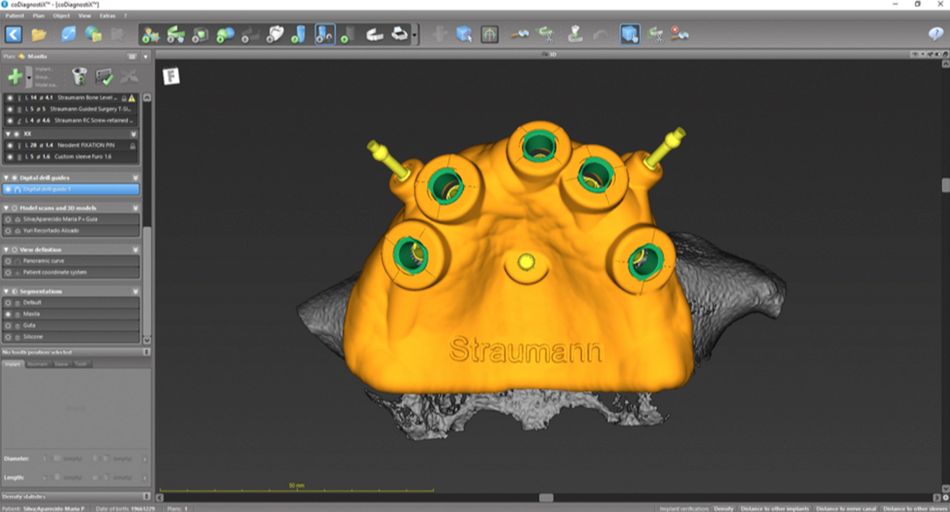Open the Extras menu
Screen dimensions: 950x512
(107, 16)
